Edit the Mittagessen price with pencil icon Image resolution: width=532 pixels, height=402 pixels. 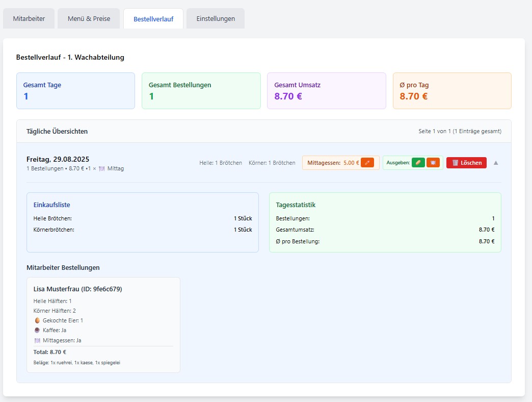[x=367, y=163]
